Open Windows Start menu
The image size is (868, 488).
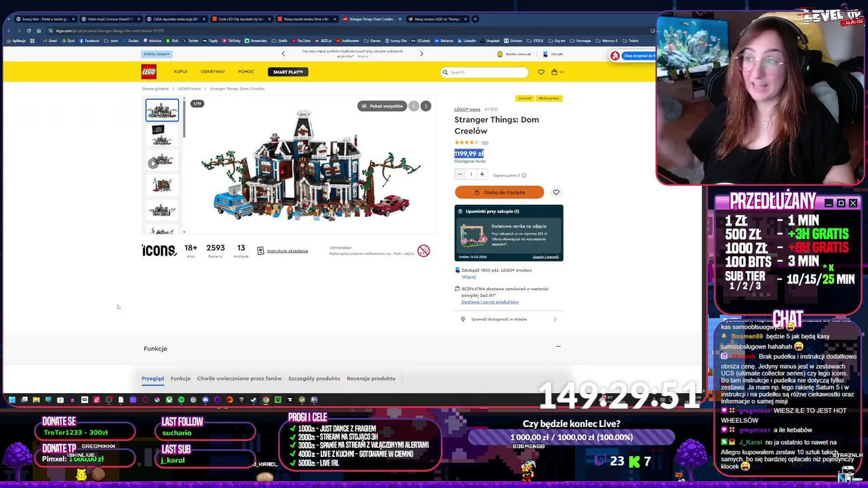pos(12,400)
